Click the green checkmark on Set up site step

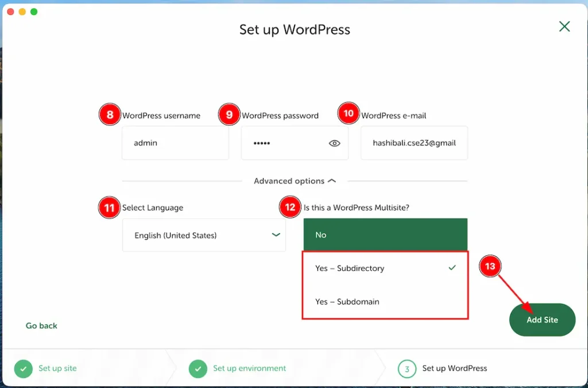pos(23,368)
